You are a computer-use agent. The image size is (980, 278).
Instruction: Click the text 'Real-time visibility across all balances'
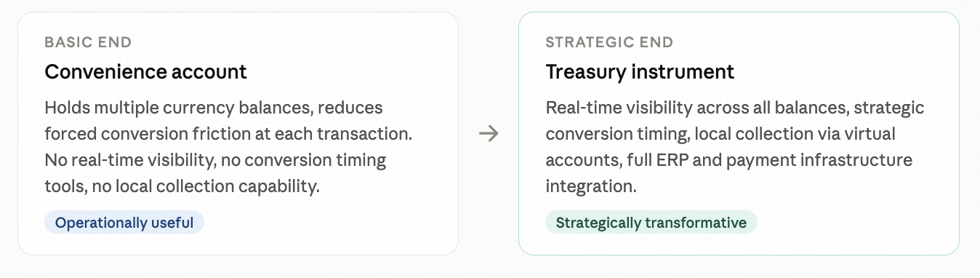click(696, 108)
